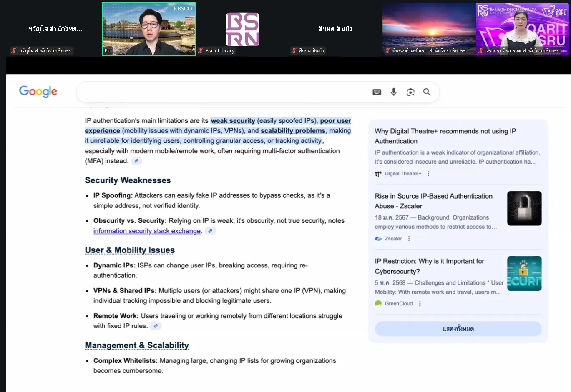Click the 'Remote Work:' bullet label
Screen dimensions: 571x392
(x=116, y=316)
